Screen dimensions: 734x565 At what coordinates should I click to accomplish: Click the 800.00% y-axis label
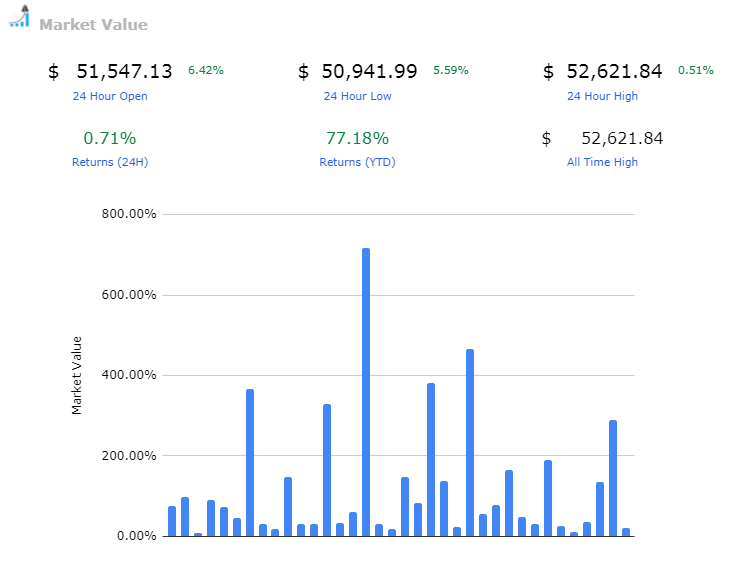(130, 214)
